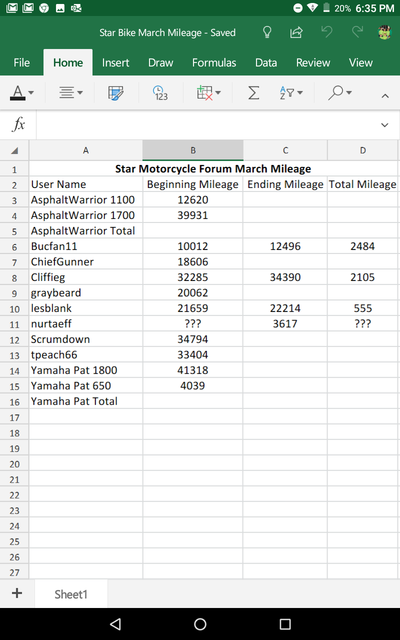
Task: Tap the Tell Me lightbulb icon
Action: tap(267, 32)
